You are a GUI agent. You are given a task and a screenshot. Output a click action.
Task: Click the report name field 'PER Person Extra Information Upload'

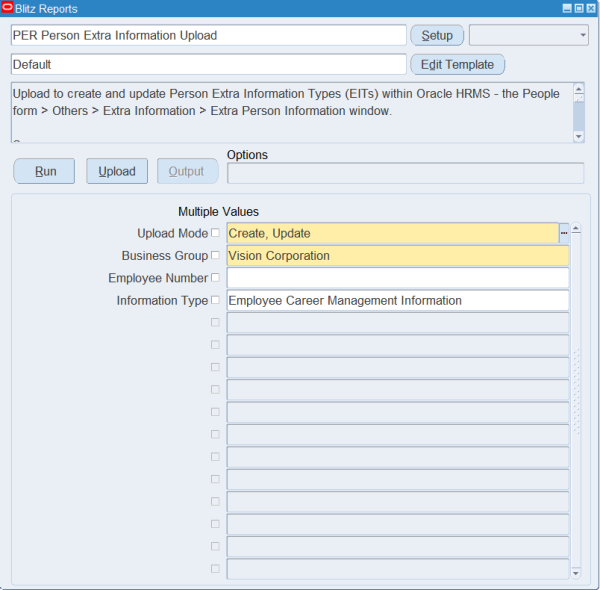click(x=209, y=36)
